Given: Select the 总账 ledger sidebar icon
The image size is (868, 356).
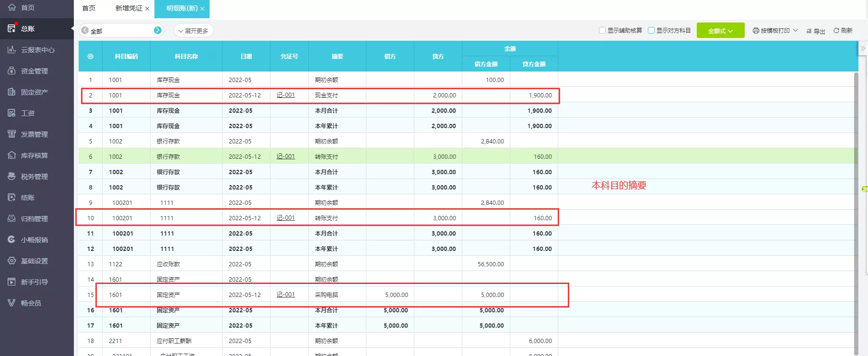Looking at the screenshot, I should [12, 29].
